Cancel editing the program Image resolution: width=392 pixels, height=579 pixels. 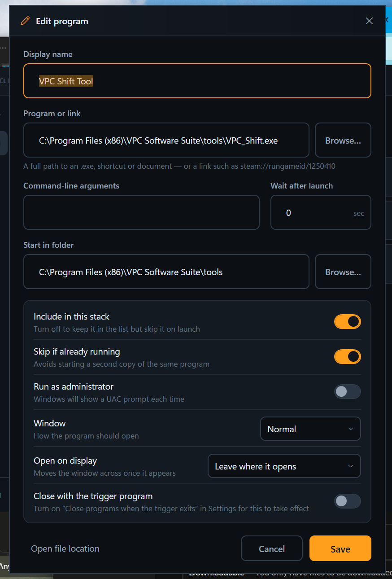point(272,548)
